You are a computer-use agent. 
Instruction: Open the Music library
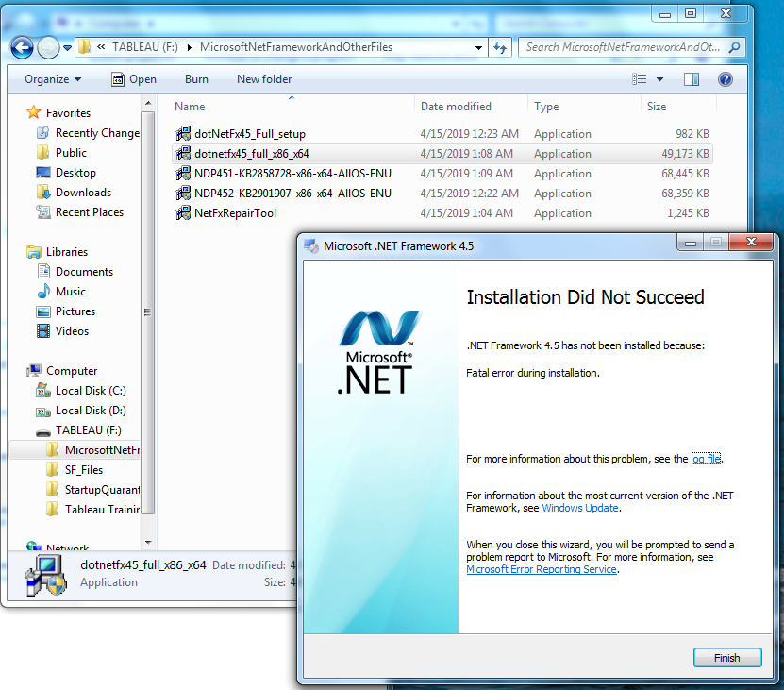pyautogui.click(x=61, y=292)
